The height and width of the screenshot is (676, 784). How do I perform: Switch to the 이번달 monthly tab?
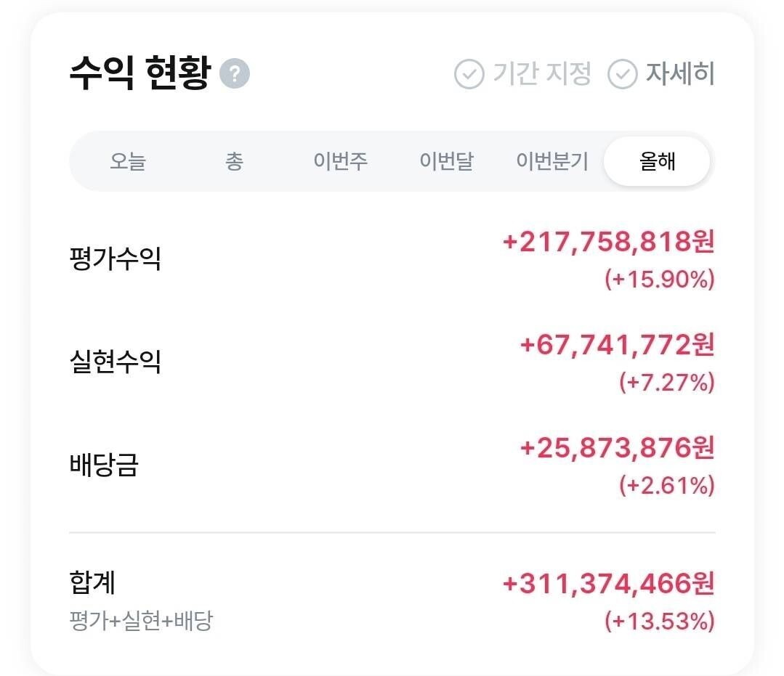[445, 162]
